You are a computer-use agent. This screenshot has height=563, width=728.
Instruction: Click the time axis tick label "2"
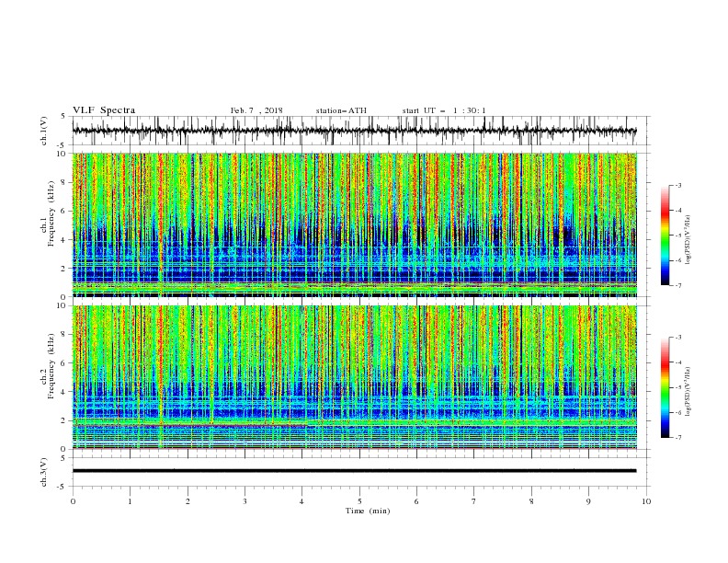188,501
